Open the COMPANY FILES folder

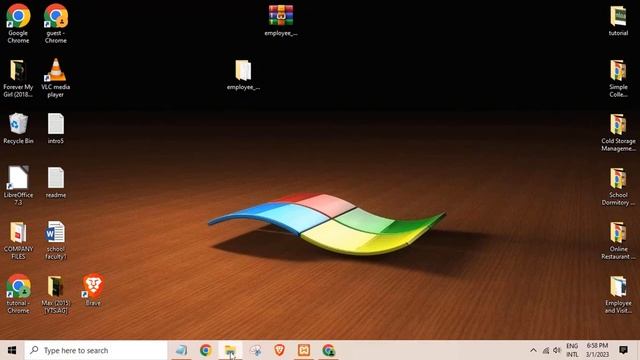click(18, 240)
